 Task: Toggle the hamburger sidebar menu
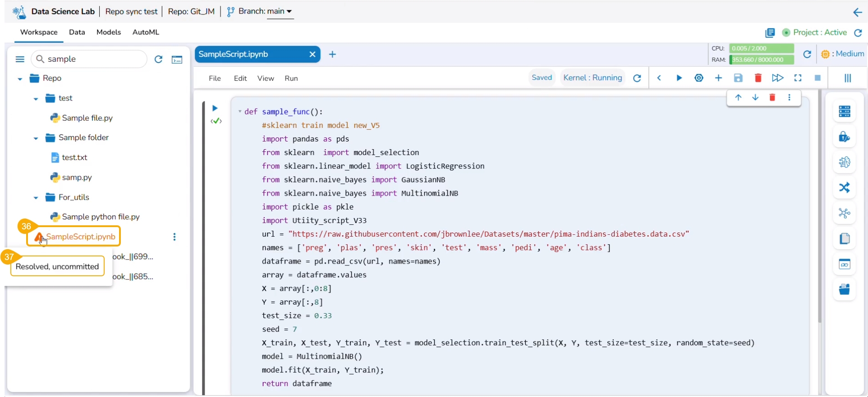click(20, 59)
